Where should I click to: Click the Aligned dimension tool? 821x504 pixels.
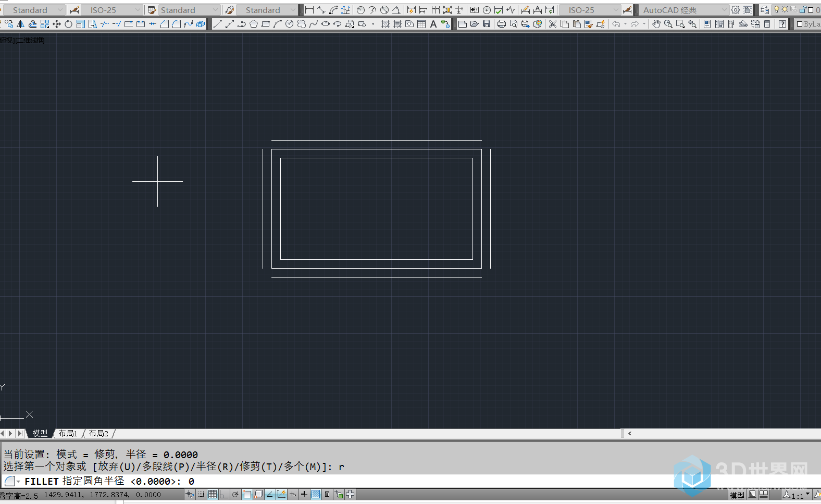321,10
